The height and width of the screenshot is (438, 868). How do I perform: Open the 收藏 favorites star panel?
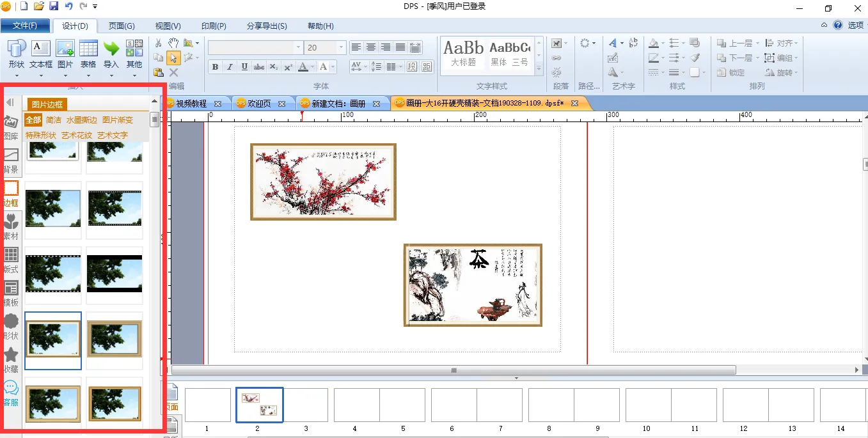click(11, 360)
